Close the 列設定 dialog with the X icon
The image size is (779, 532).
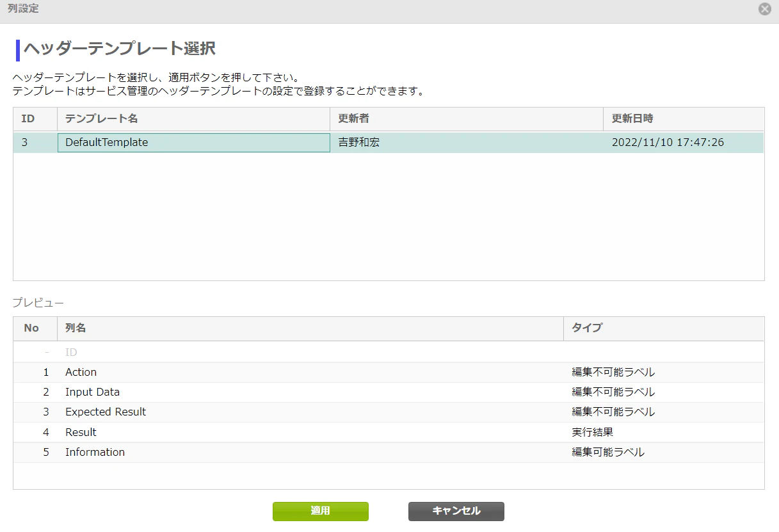764,9
